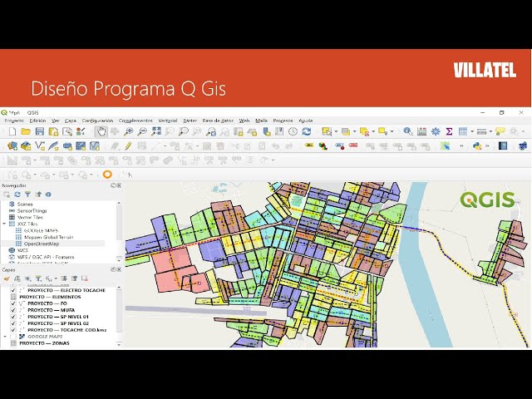Open the Style Manager colored icon
Screen dimensions: 532x399
click(323, 146)
